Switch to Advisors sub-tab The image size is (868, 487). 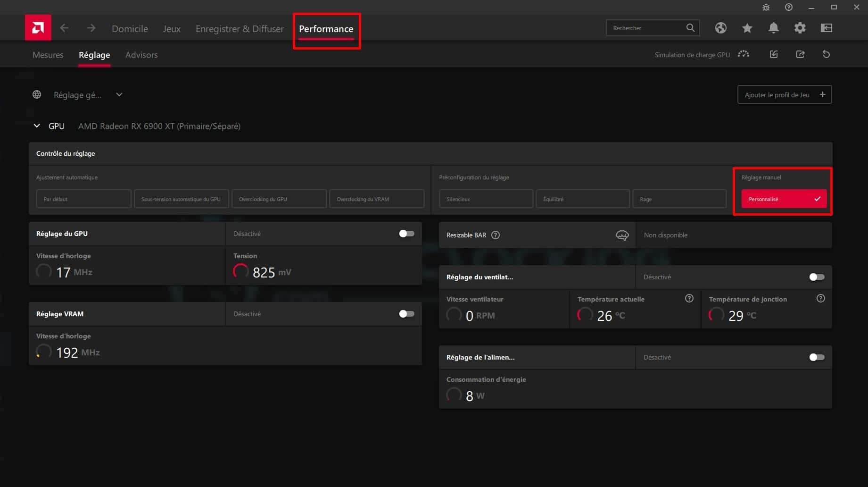[x=141, y=55]
